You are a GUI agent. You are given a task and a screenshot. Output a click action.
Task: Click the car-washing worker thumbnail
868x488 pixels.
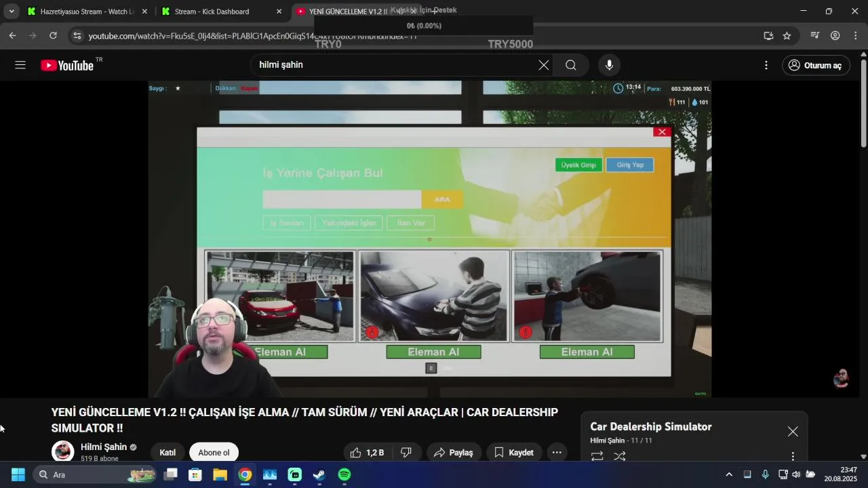pos(434,296)
